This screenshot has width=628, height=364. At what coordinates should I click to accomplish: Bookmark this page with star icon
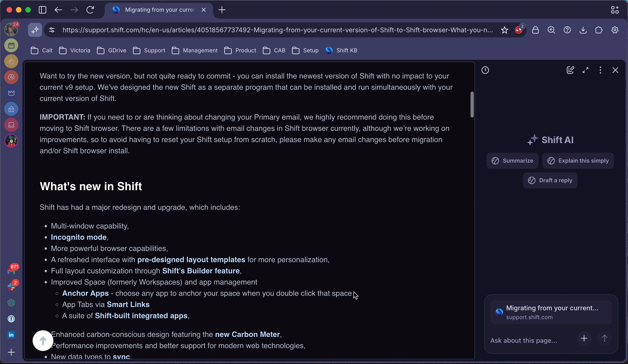[x=504, y=30]
